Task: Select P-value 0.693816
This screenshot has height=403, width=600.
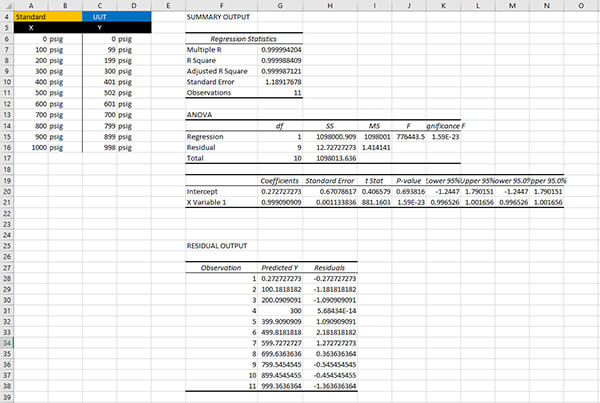Action: click(x=411, y=191)
